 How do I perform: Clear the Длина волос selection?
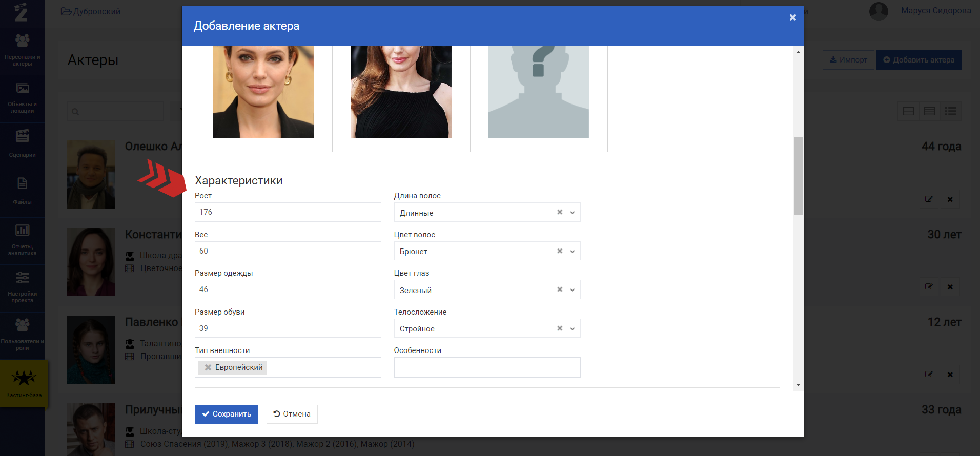[560, 212]
